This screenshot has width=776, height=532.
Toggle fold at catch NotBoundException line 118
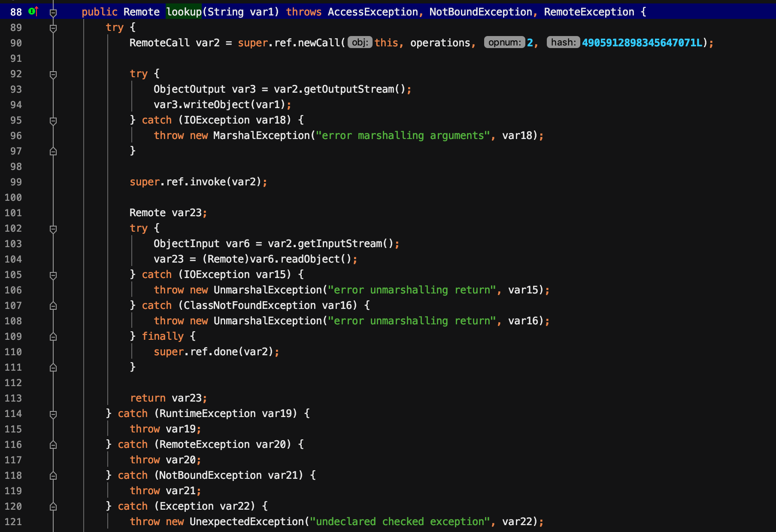click(53, 475)
